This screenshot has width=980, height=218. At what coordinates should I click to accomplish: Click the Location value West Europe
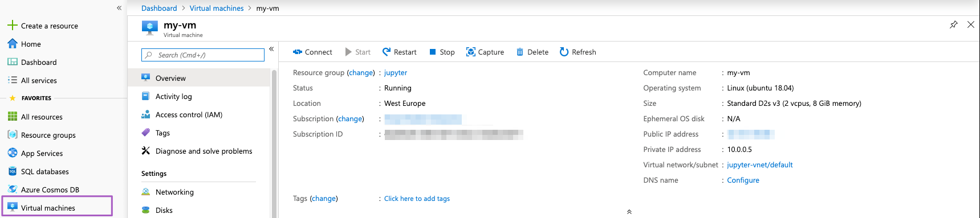(x=405, y=104)
